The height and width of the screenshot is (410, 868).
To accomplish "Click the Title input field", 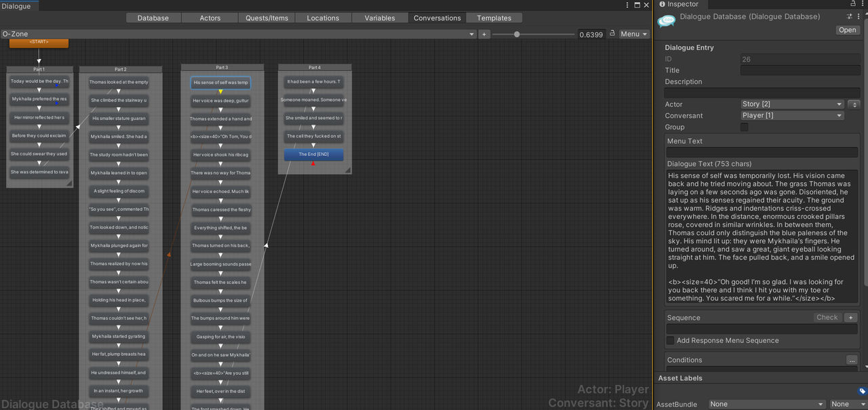I will coord(800,70).
